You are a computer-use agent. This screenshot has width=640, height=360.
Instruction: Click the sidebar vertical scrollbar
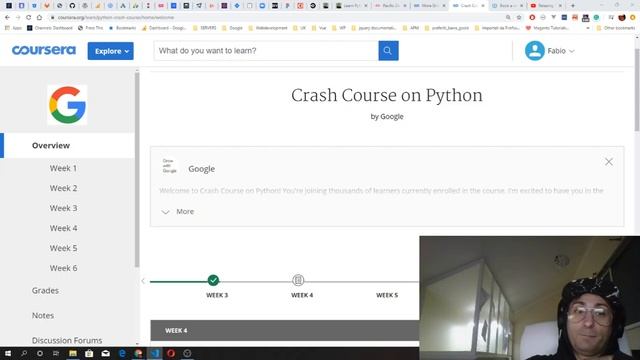click(137, 169)
